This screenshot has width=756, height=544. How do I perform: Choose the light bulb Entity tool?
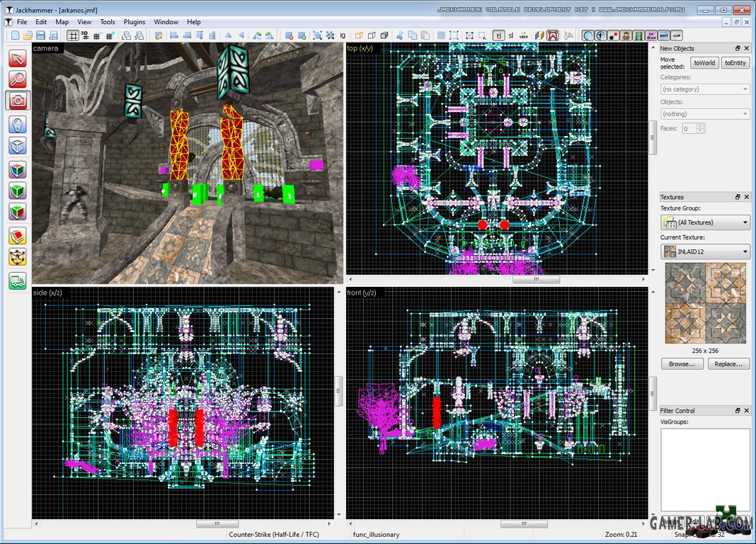pos(18,125)
